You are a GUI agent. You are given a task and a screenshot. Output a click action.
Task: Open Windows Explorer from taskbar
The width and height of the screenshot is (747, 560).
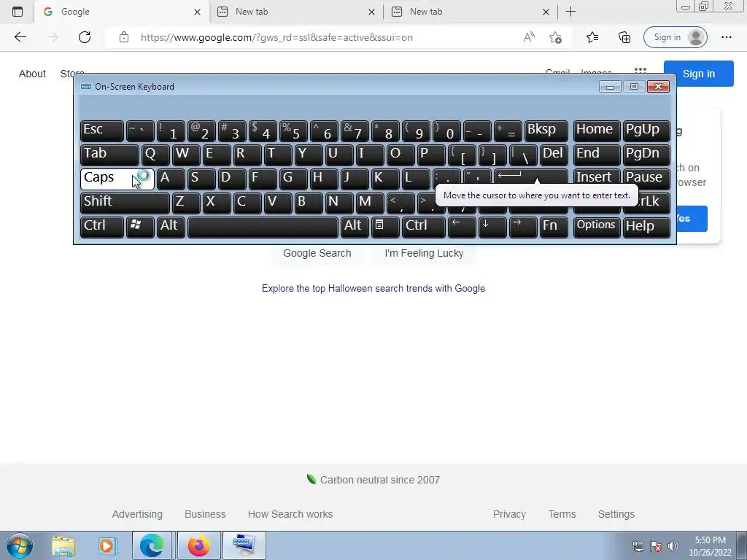pyautogui.click(x=63, y=545)
